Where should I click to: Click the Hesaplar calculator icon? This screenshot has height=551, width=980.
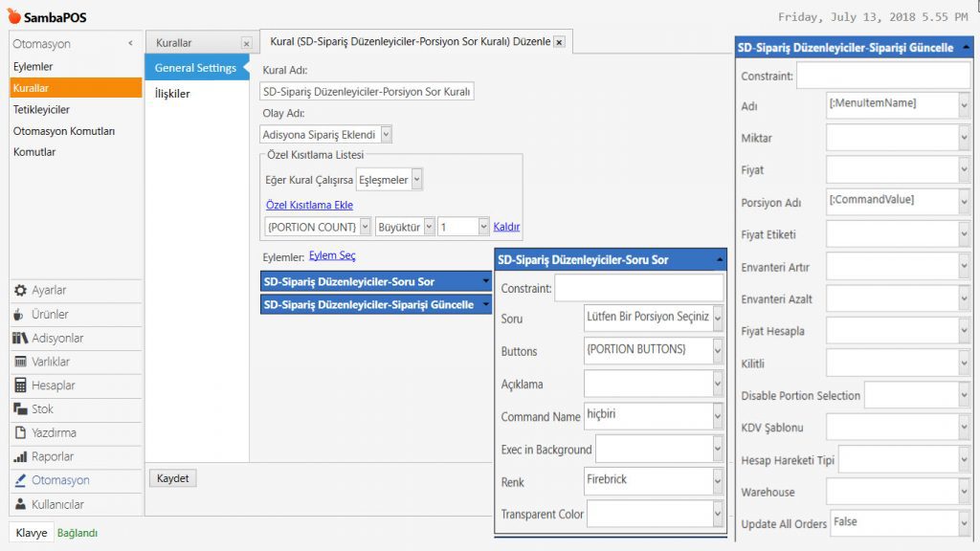[20, 386]
